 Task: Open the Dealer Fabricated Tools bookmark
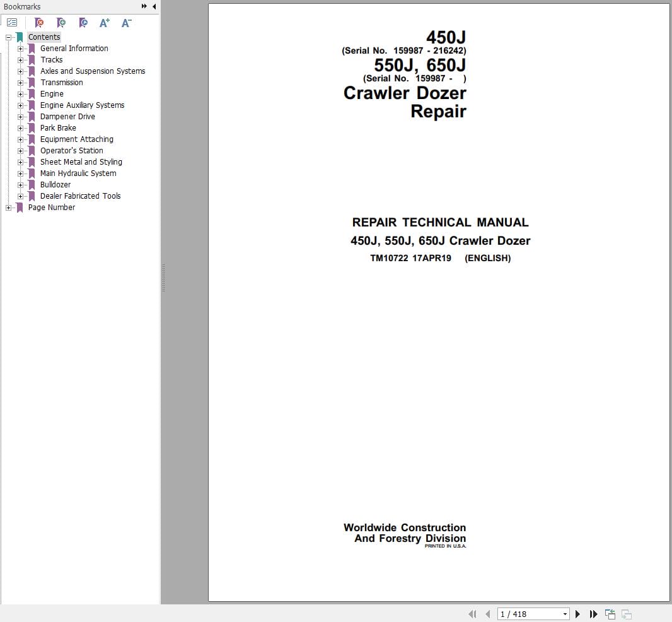tap(80, 196)
